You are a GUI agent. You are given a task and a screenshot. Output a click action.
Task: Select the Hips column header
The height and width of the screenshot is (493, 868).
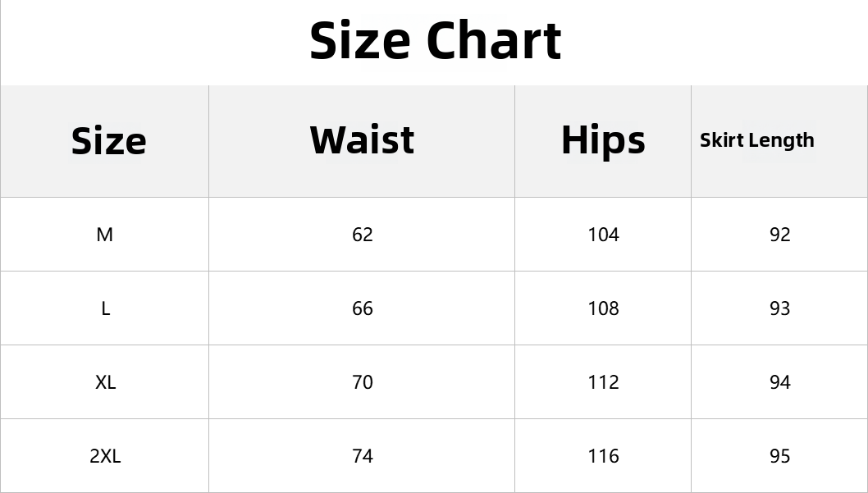click(x=603, y=140)
